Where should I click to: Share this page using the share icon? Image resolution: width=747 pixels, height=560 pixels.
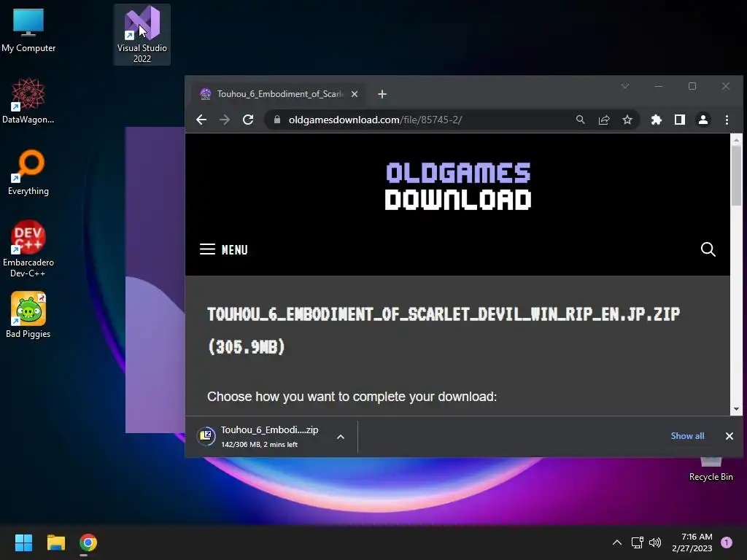(x=603, y=120)
